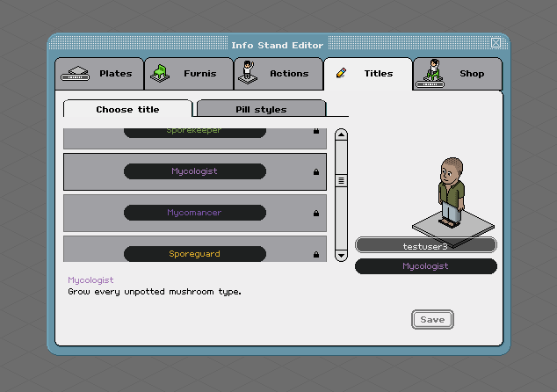Screen dimensions: 557x392
Task: Click the Mycologist preview pill under avatar
Action: (x=426, y=266)
